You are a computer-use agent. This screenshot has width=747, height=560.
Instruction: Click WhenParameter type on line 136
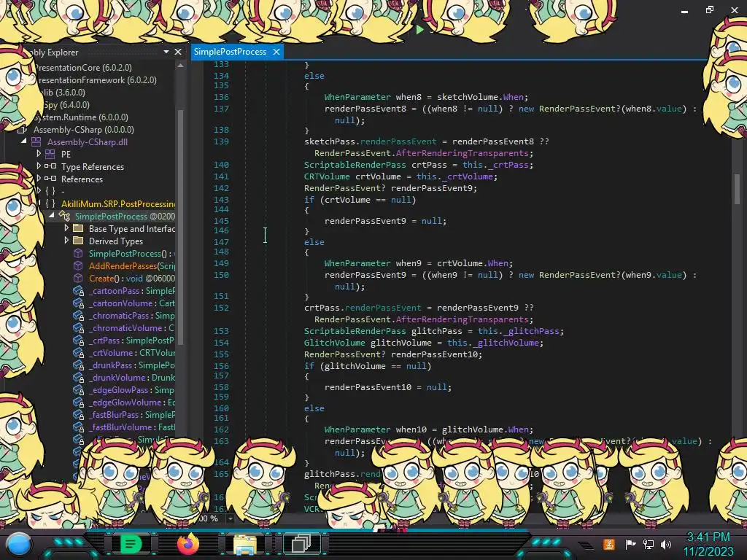[x=357, y=97]
